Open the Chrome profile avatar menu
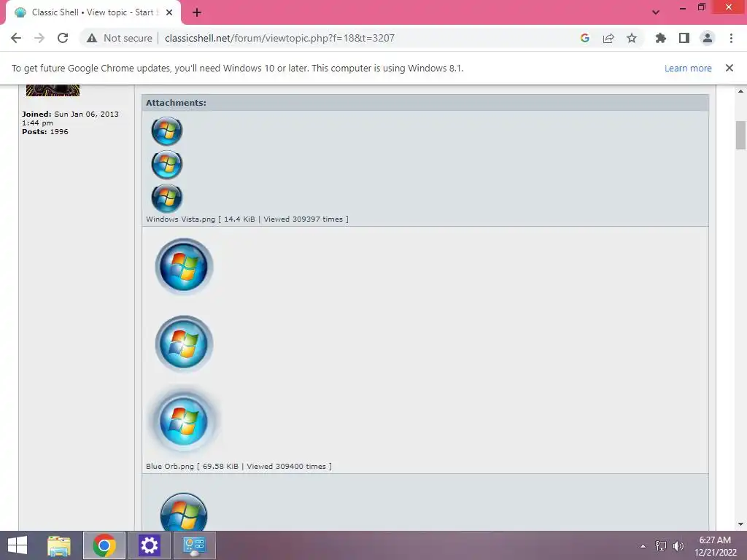The width and height of the screenshot is (747, 560). [708, 38]
